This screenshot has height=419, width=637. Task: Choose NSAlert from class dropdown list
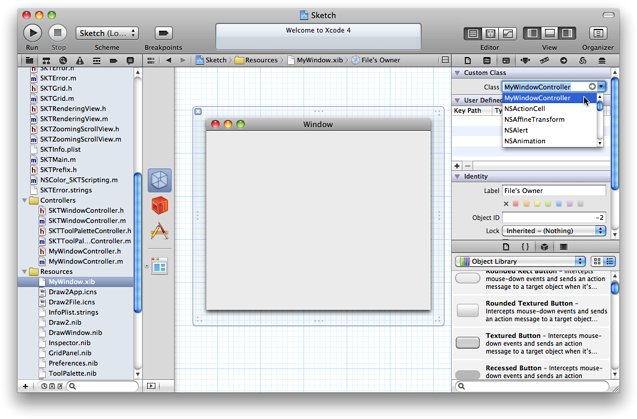point(517,130)
